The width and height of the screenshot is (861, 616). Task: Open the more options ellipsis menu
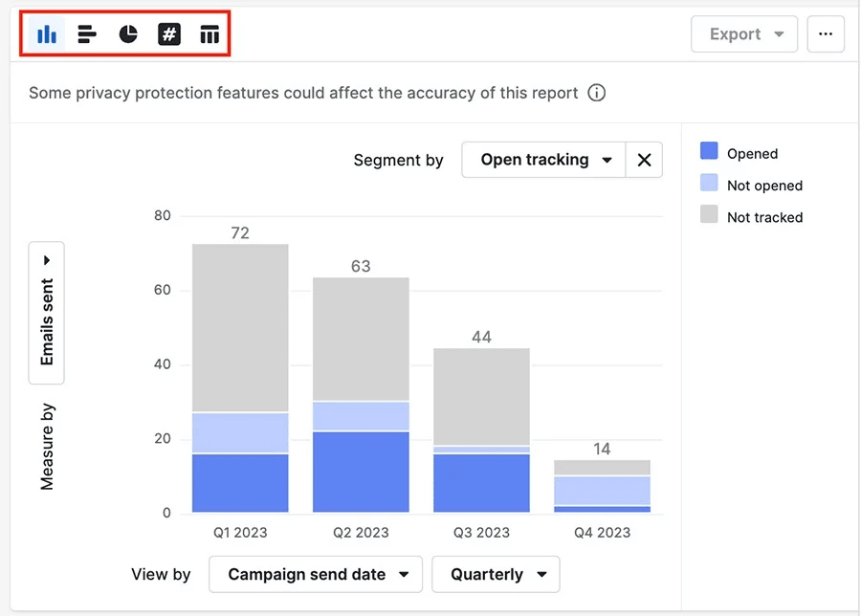point(825,33)
